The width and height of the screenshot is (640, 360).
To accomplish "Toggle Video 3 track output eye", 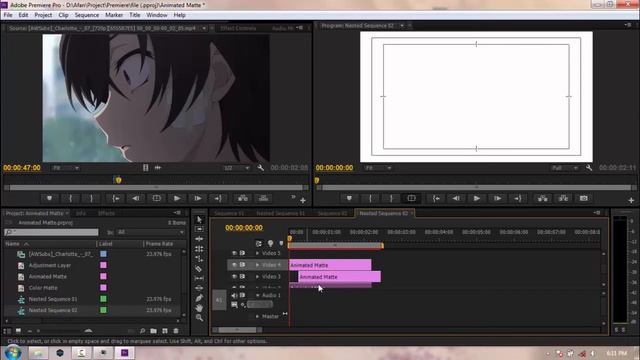I will [x=234, y=276].
